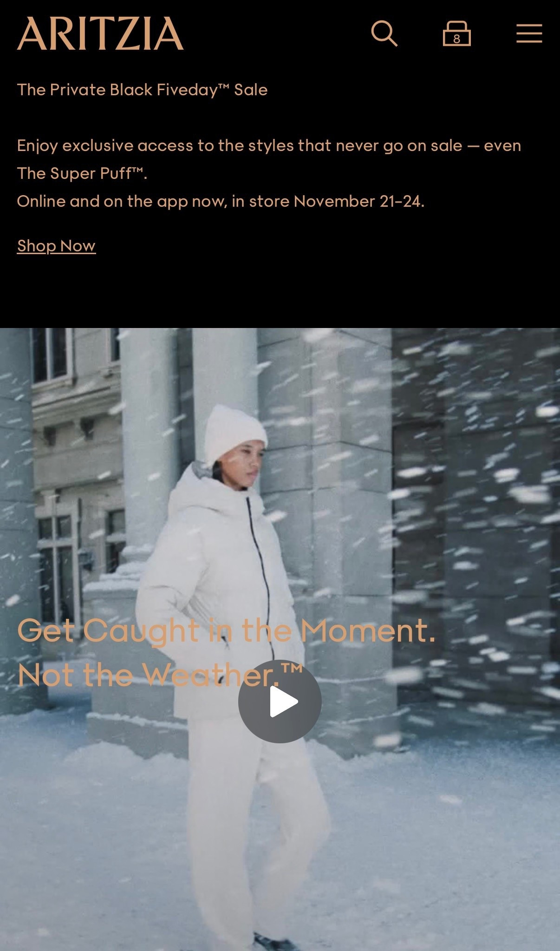Click the 'Enjoy exclusive access' promo sentence
560x951 pixels.
point(269,145)
